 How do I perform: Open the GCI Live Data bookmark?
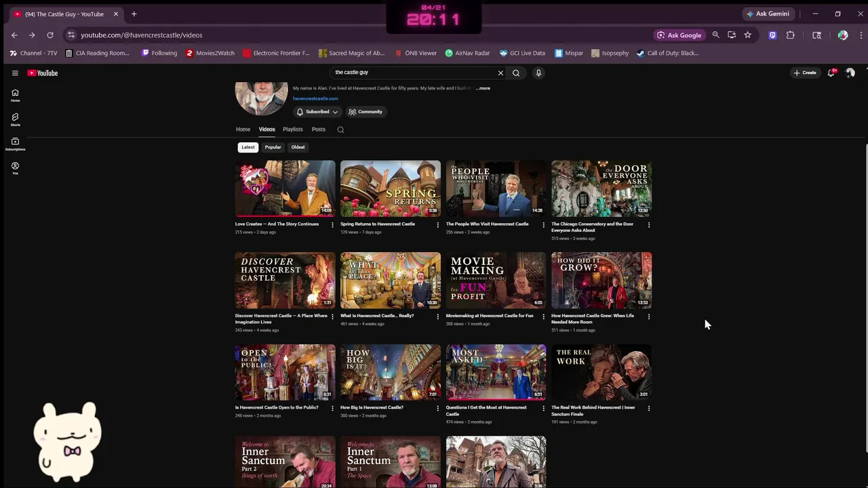522,53
